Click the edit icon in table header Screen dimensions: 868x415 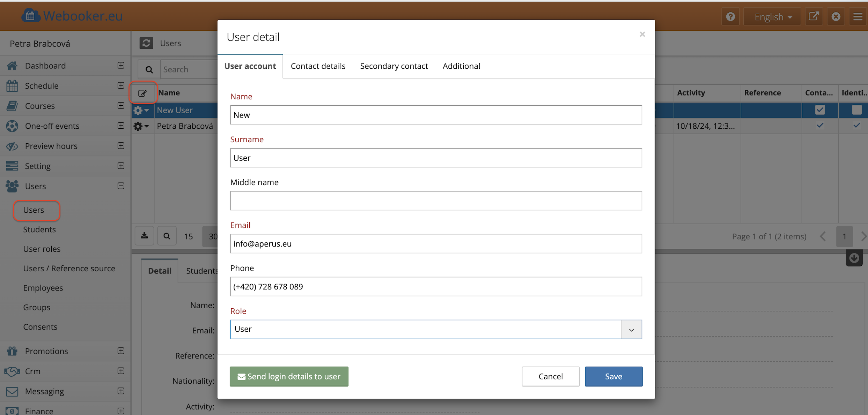142,93
